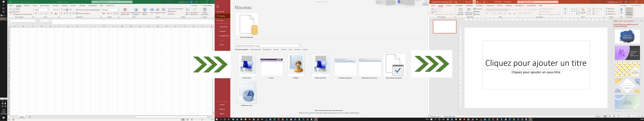
Task: Click Analyser des données in Excel
Action: [x=205, y=12]
